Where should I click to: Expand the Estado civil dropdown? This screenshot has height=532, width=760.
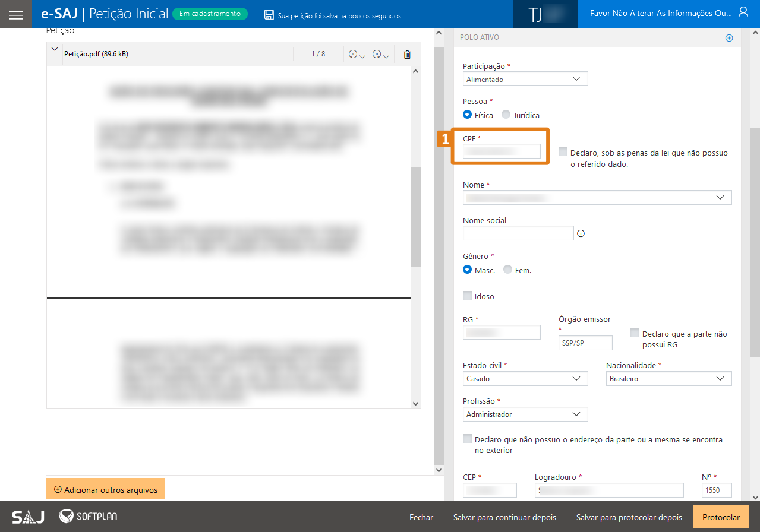pos(525,378)
